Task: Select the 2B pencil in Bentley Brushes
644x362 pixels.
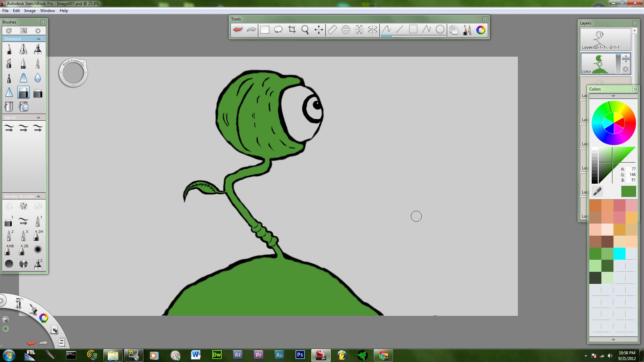Action: 23,249
